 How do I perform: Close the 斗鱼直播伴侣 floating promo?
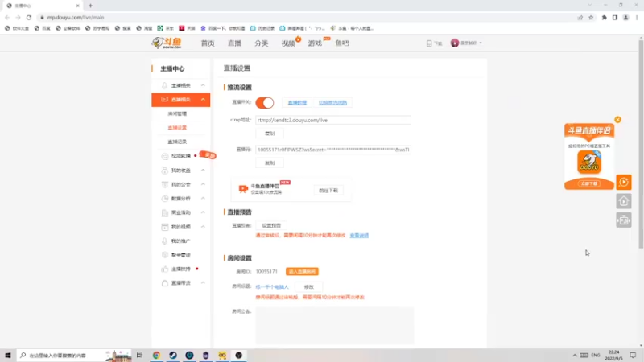pyautogui.click(x=617, y=120)
